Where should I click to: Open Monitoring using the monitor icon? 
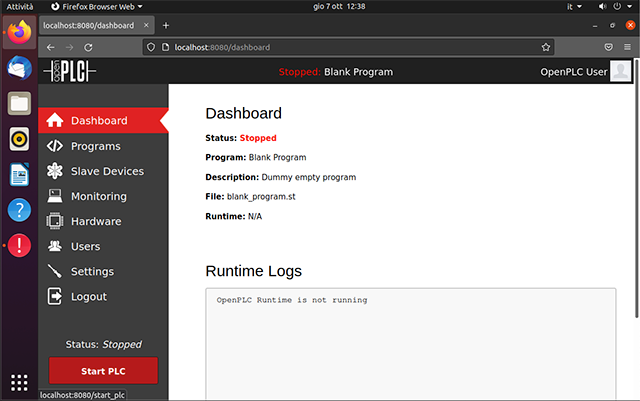55,196
